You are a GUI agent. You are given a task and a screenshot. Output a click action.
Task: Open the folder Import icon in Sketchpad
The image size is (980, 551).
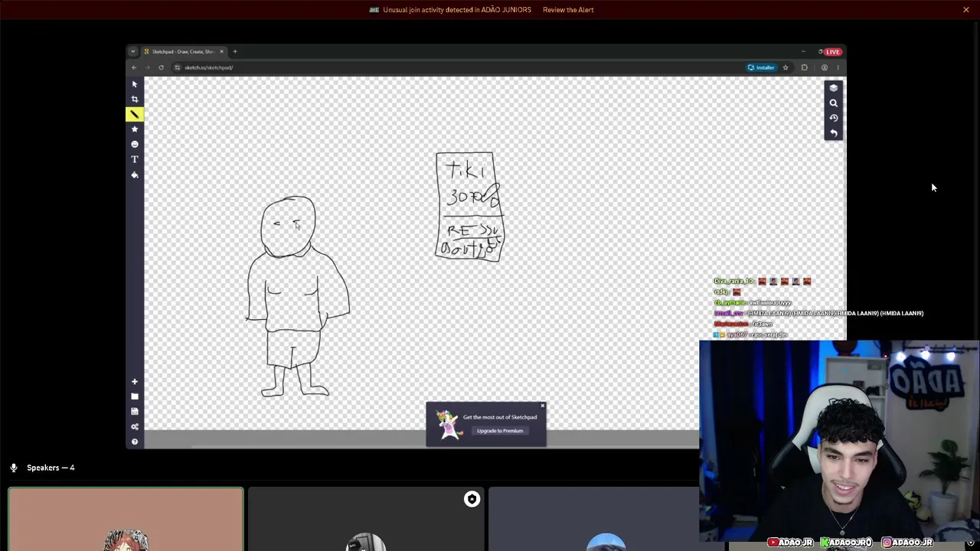pyautogui.click(x=135, y=396)
